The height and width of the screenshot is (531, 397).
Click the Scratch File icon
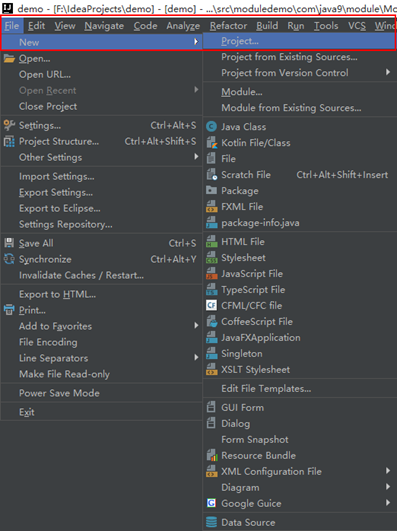point(211,174)
